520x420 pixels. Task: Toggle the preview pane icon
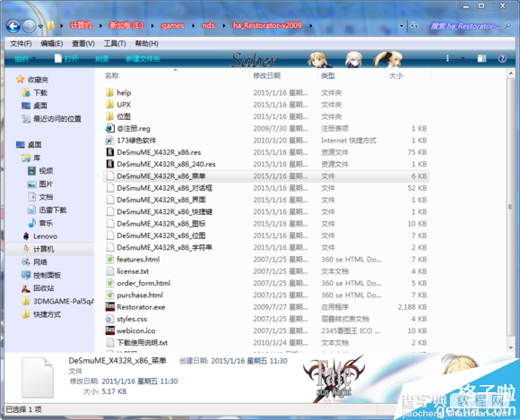(481, 58)
